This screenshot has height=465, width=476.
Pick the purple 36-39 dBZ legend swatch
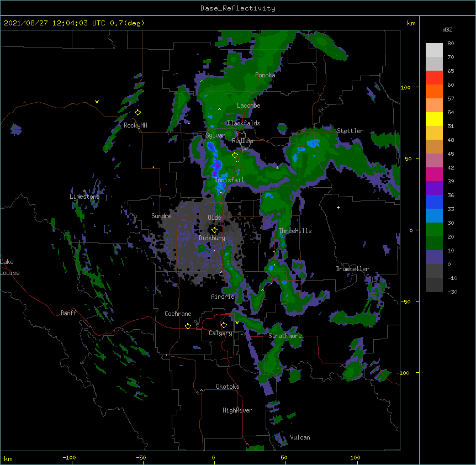(x=434, y=188)
